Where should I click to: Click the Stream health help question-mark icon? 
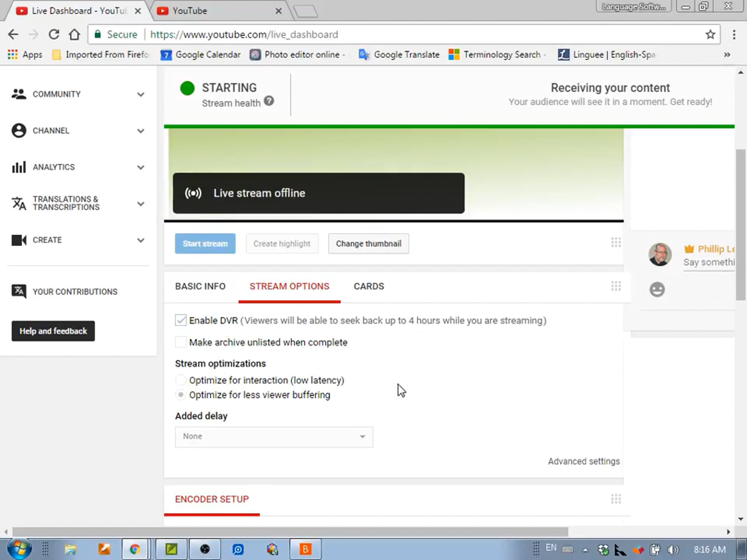[x=269, y=101]
